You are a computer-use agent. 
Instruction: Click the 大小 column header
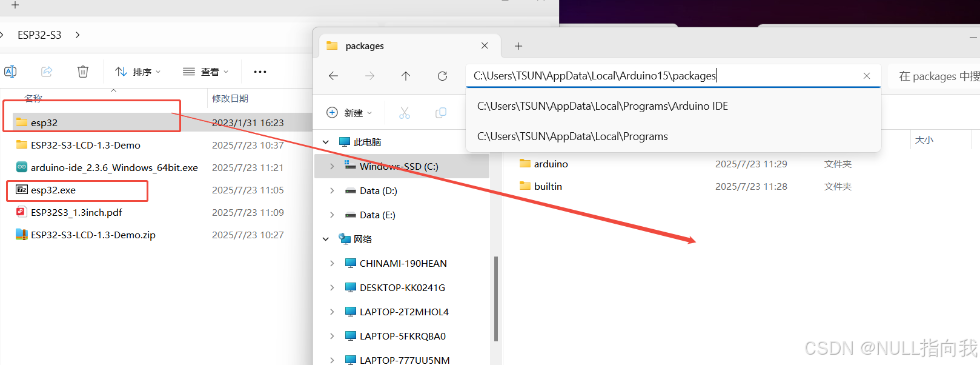pos(924,139)
